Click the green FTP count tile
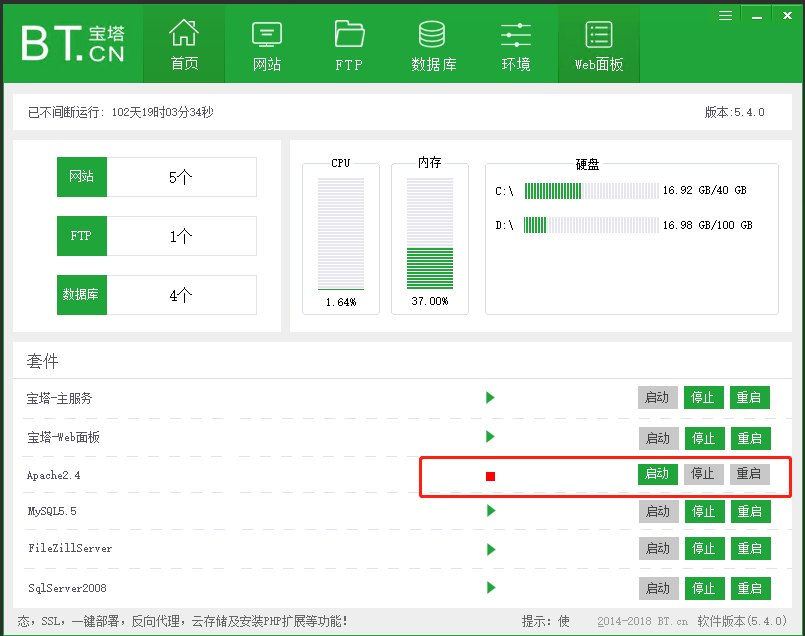 pos(82,236)
